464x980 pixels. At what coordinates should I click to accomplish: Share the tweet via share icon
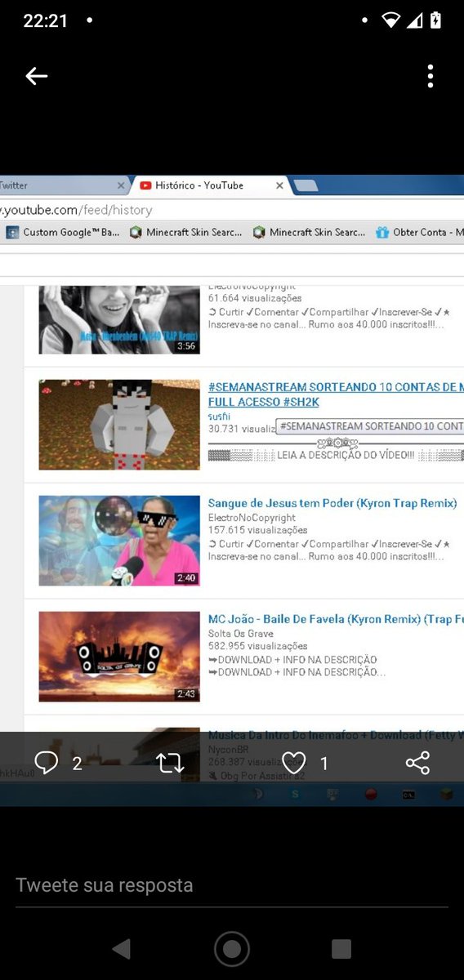coord(417,764)
